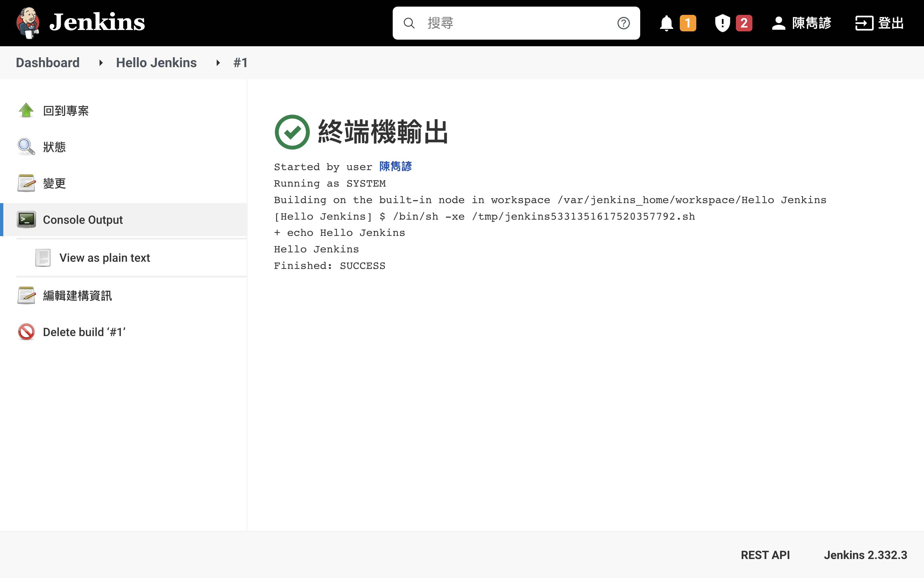Click the magnifying glass 狀態 icon
This screenshot has height=578, width=924.
coord(26,147)
